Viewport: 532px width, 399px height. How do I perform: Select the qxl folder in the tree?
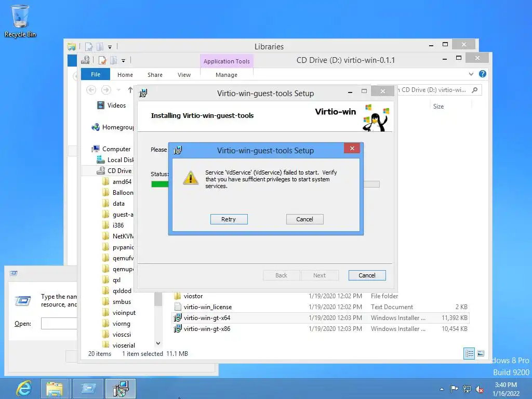click(112, 280)
